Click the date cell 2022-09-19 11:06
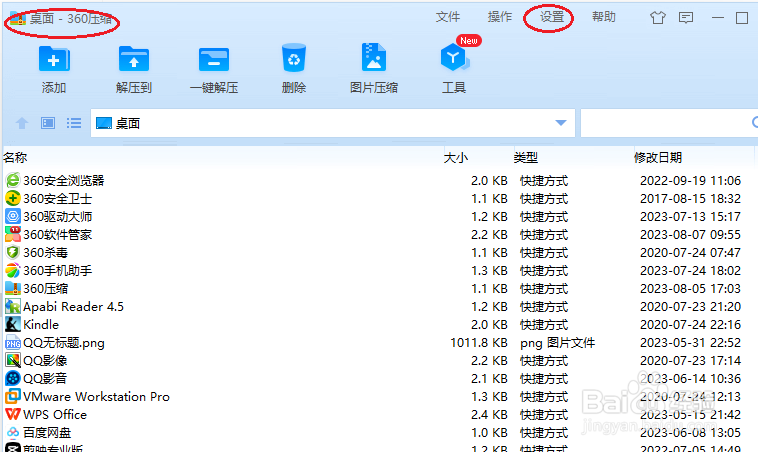This screenshot has width=758, height=452. [x=690, y=180]
